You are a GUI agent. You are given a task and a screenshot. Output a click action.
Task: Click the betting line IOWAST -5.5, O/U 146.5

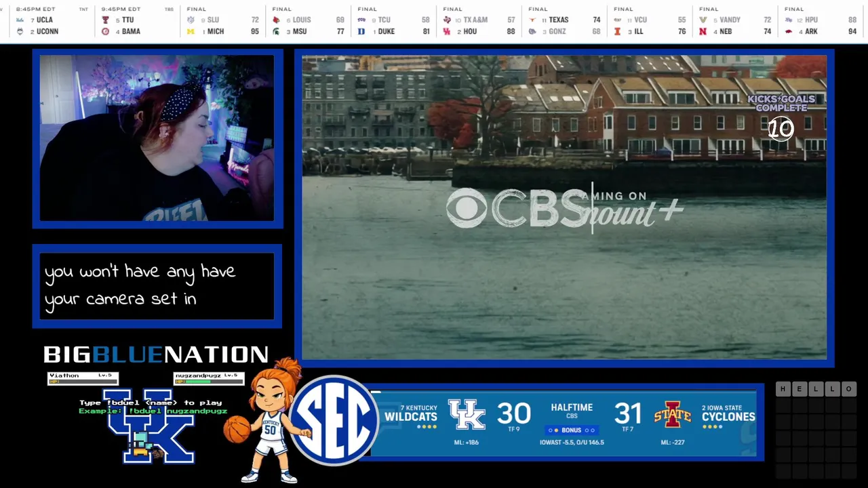(572, 443)
